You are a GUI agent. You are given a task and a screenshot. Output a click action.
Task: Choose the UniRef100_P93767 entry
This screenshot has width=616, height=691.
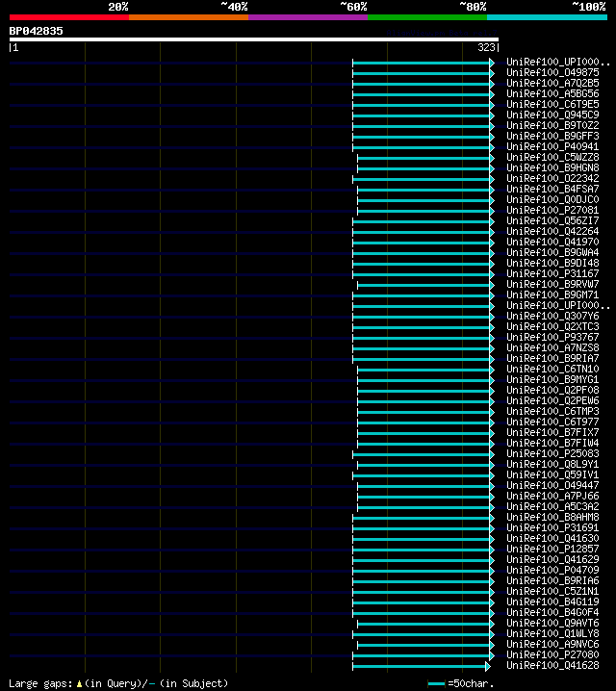(x=552, y=337)
